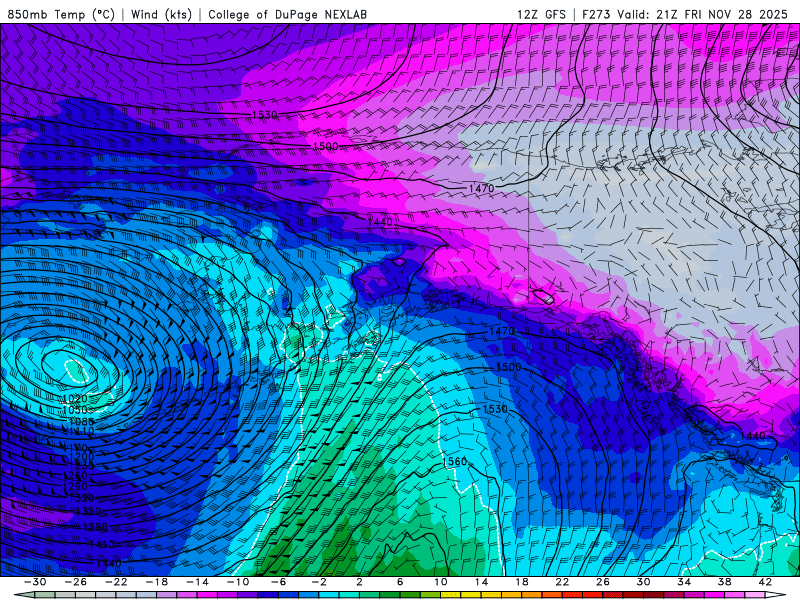Click the positive 14 color scale label
800x600 pixels.
(x=481, y=582)
